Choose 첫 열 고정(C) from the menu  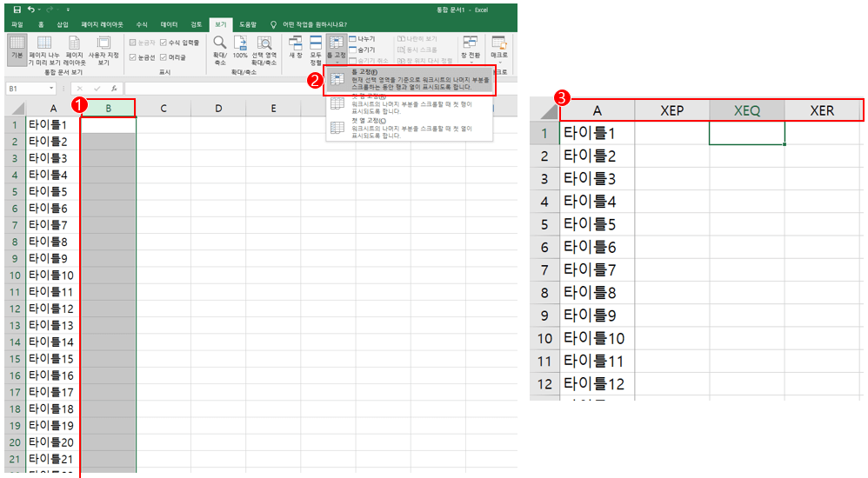pos(410,128)
